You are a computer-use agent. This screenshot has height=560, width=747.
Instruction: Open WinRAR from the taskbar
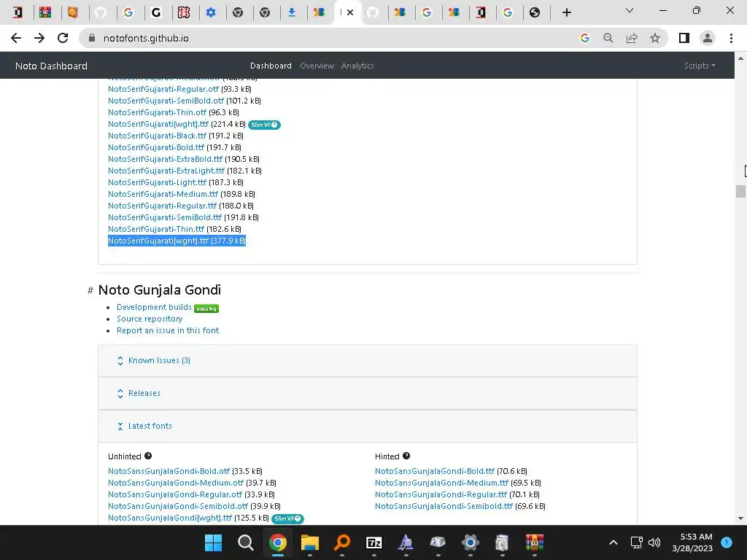535,542
